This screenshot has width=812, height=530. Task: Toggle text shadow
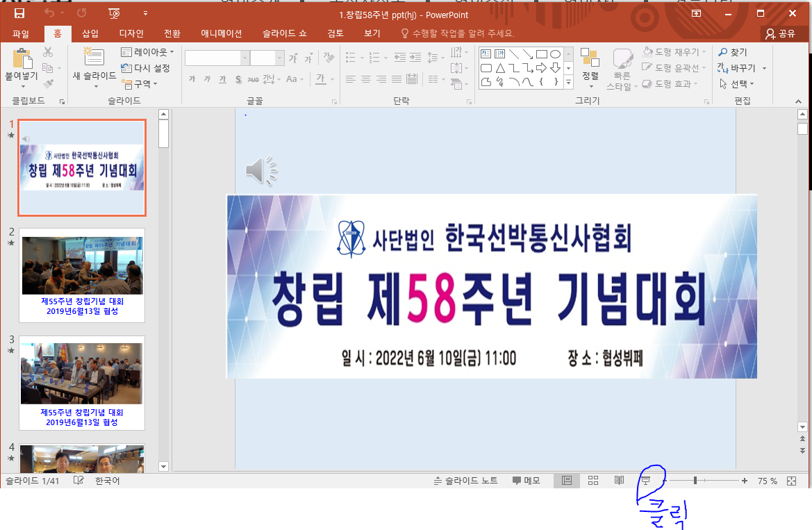tap(238, 78)
